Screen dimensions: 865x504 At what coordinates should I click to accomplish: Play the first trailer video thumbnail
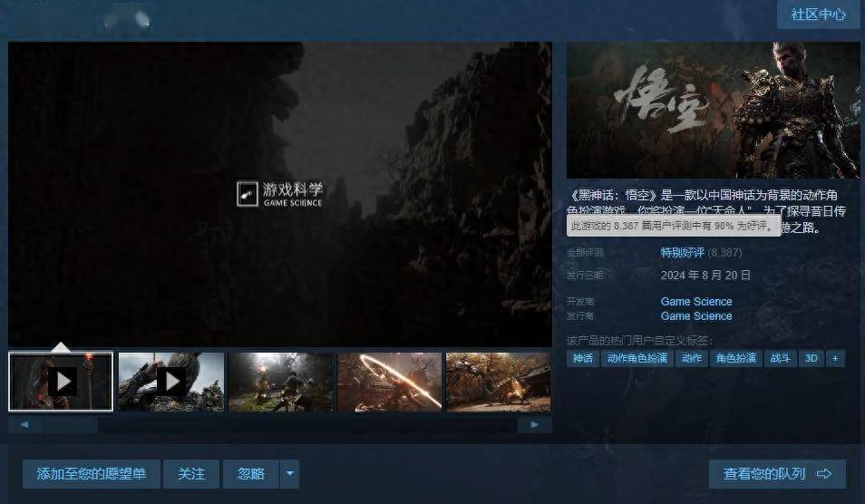tap(61, 382)
